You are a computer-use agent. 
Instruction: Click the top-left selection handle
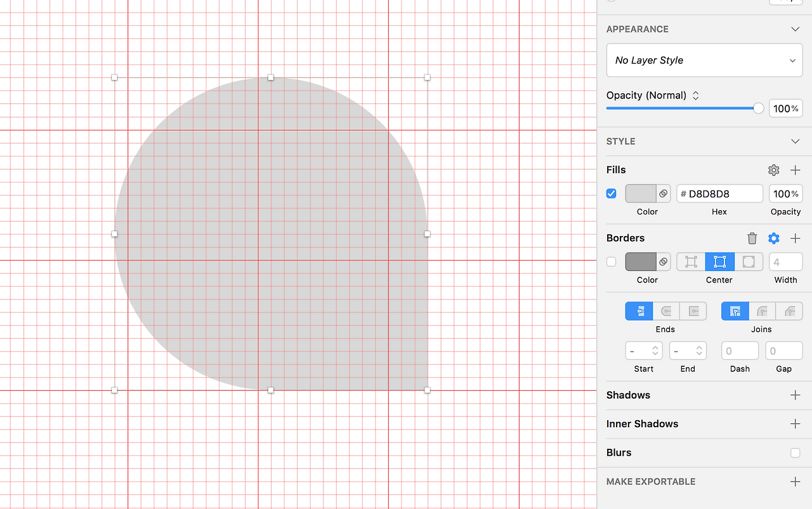pyautogui.click(x=114, y=77)
